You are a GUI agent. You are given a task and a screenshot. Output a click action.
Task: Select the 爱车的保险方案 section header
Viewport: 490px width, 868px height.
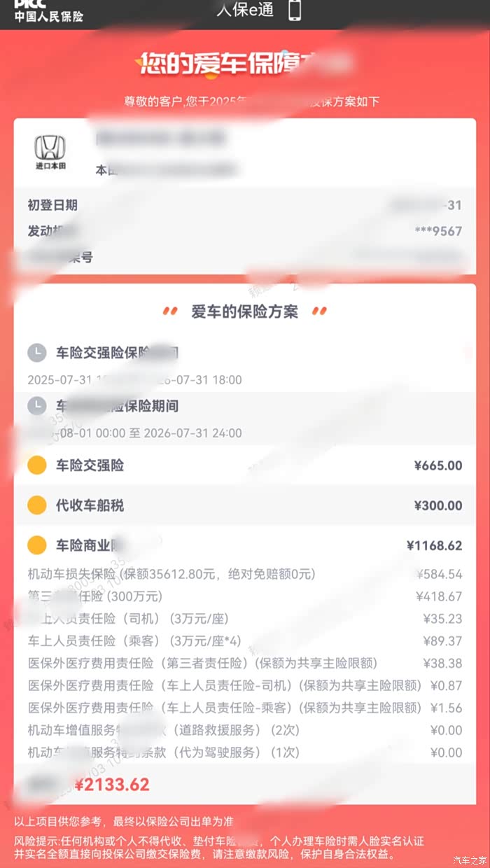click(244, 311)
